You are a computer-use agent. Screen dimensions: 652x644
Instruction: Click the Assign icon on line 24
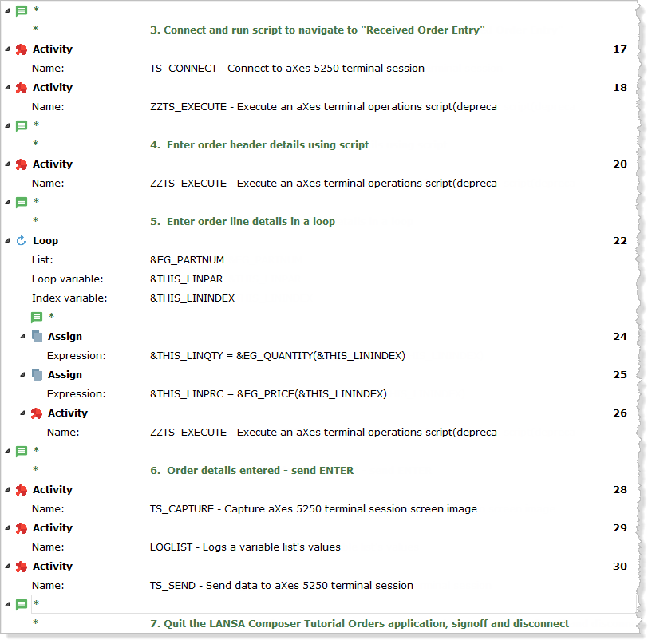(x=37, y=336)
